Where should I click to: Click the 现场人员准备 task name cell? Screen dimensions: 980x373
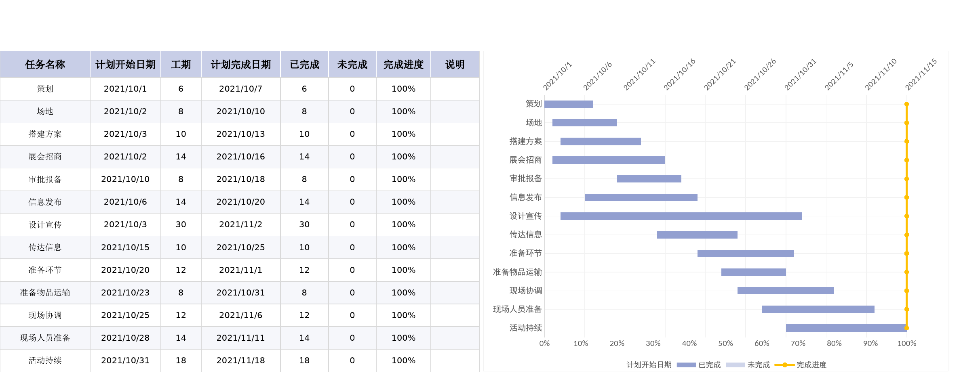[x=45, y=338]
